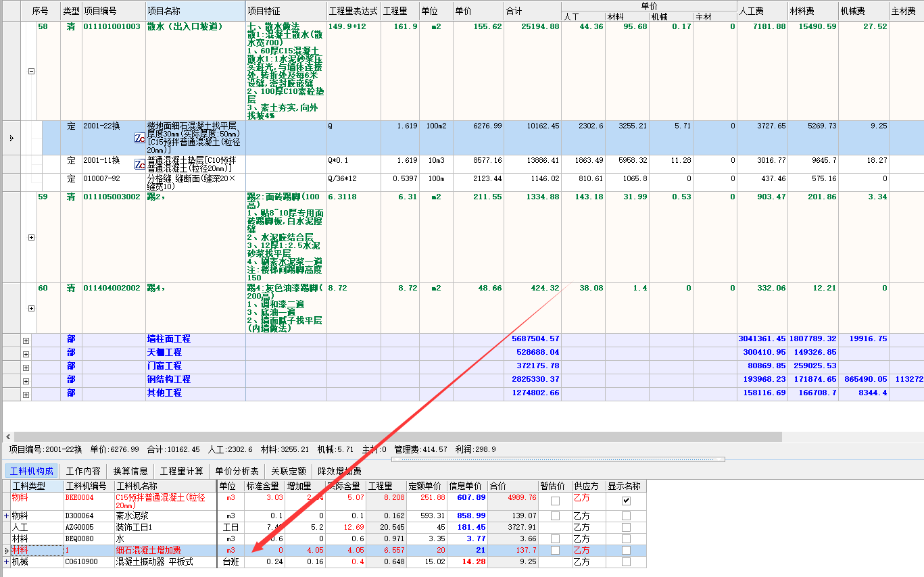Expand the 素水泥浆 material row
Viewport: 924px width, 577px height.
click(7, 516)
